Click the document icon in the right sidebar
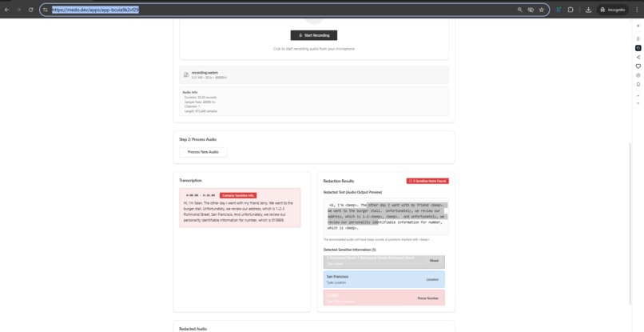The height and width of the screenshot is (332, 644). click(638, 38)
